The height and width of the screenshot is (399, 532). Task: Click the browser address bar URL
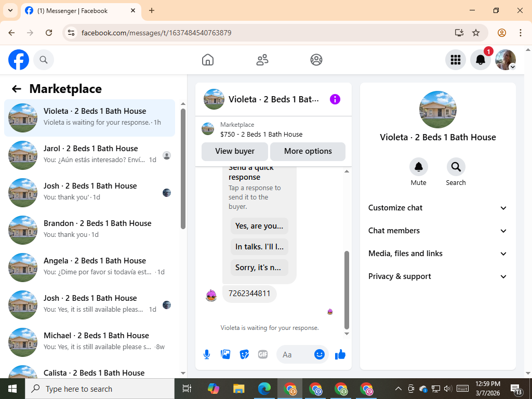156,33
